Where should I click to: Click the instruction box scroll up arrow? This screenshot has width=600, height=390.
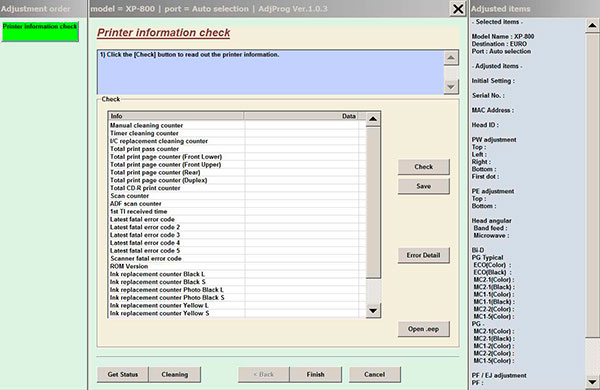[x=451, y=58]
